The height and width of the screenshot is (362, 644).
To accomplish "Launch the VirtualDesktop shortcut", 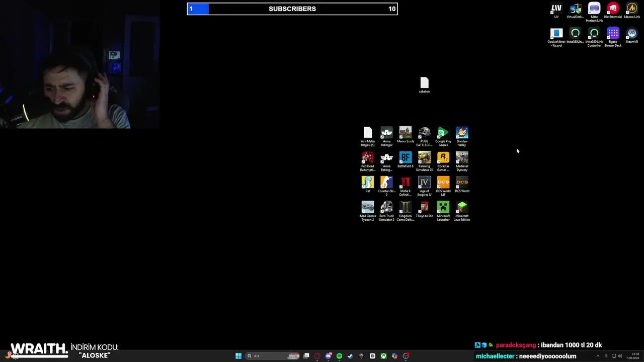I will (x=575, y=11).
